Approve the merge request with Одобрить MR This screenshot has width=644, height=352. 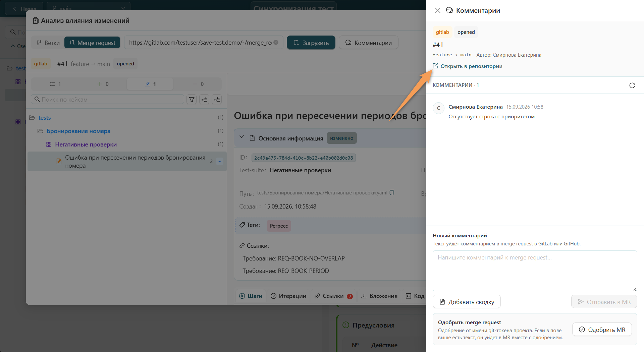click(x=602, y=330)
